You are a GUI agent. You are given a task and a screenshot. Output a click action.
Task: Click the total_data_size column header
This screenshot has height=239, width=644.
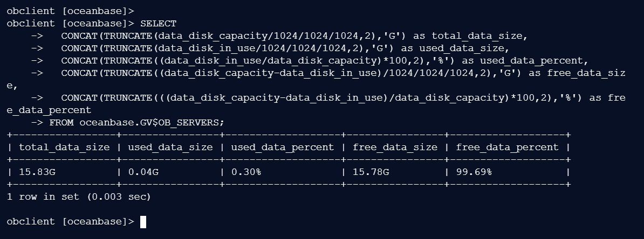coord(64,147)
